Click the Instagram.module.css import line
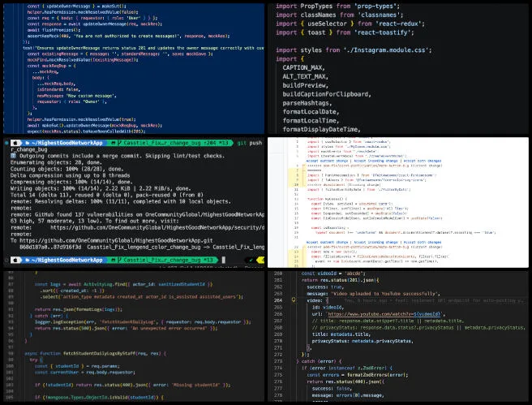Viewport: 532px width, 405px height. tap(354, 50)
